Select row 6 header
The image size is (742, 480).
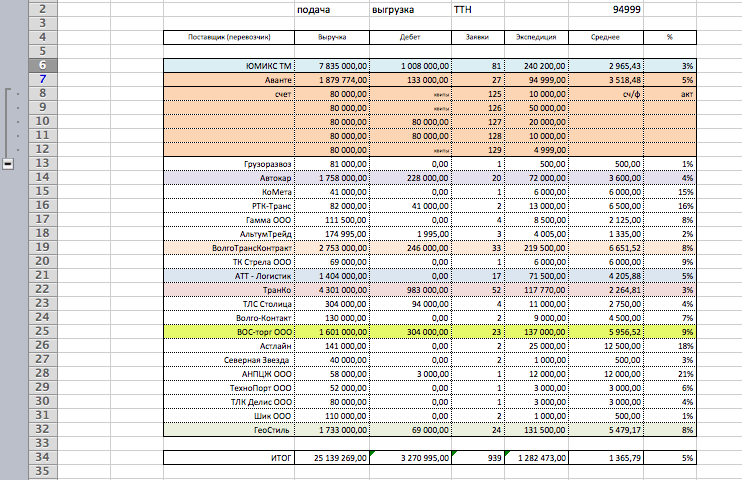pyautogui.click(x=44, y=64)
